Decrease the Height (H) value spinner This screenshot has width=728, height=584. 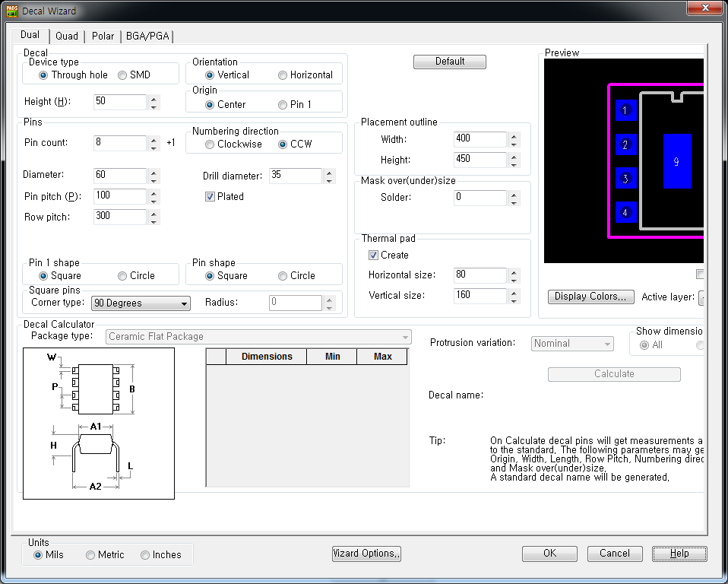[x=154, y=106]
